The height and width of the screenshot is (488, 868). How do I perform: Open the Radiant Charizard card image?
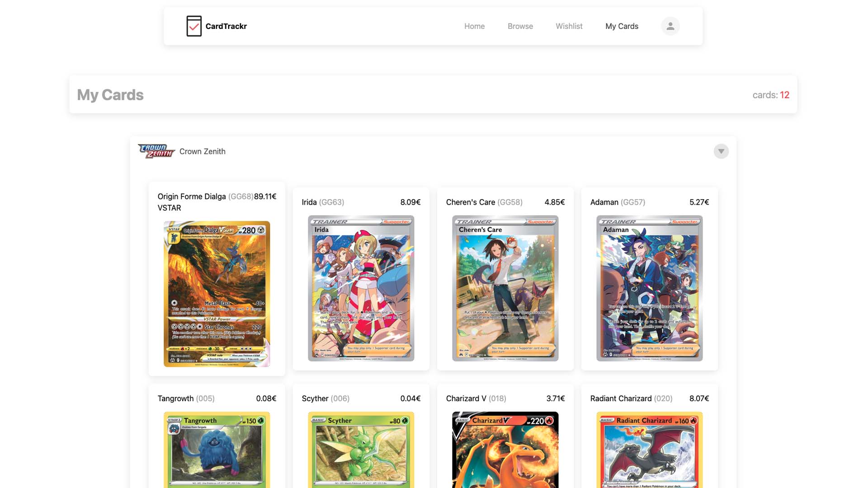pyautogui.click(x=649, y=450)
